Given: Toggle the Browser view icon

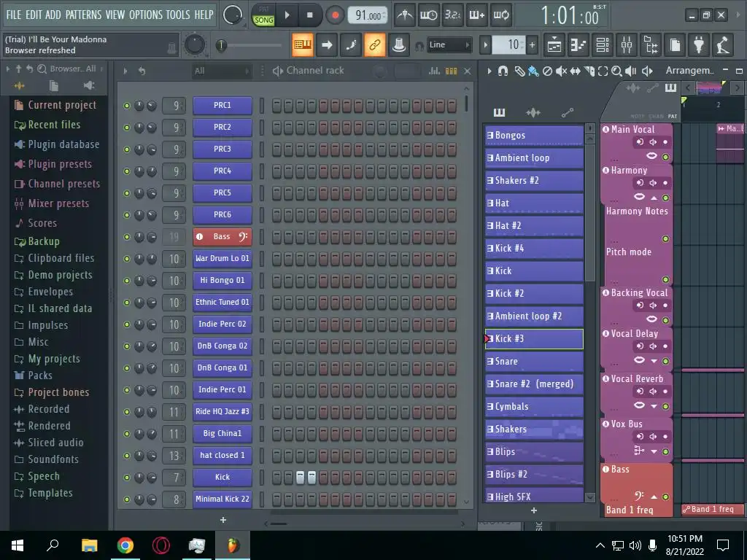Looking at the screenshot, I should 651,45.
